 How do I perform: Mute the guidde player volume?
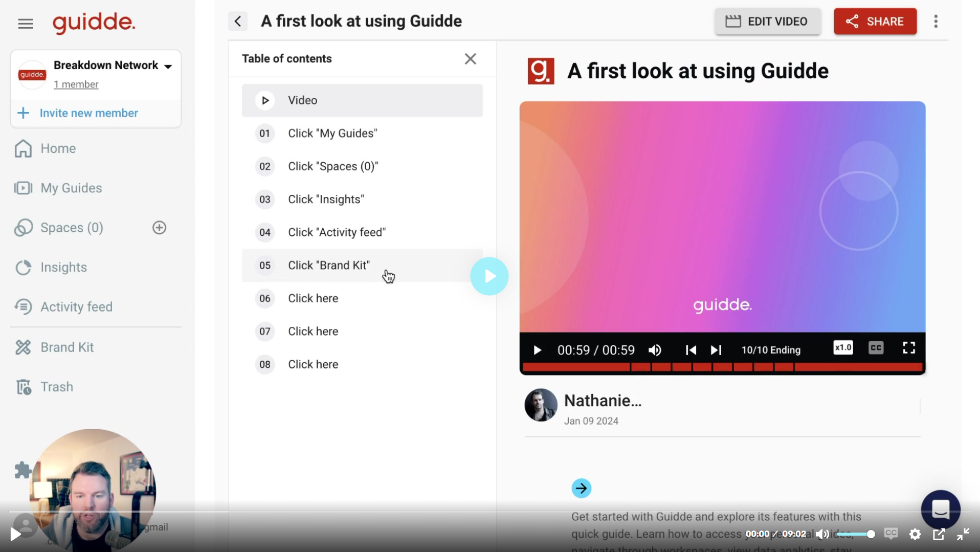[x=655, y=350]
